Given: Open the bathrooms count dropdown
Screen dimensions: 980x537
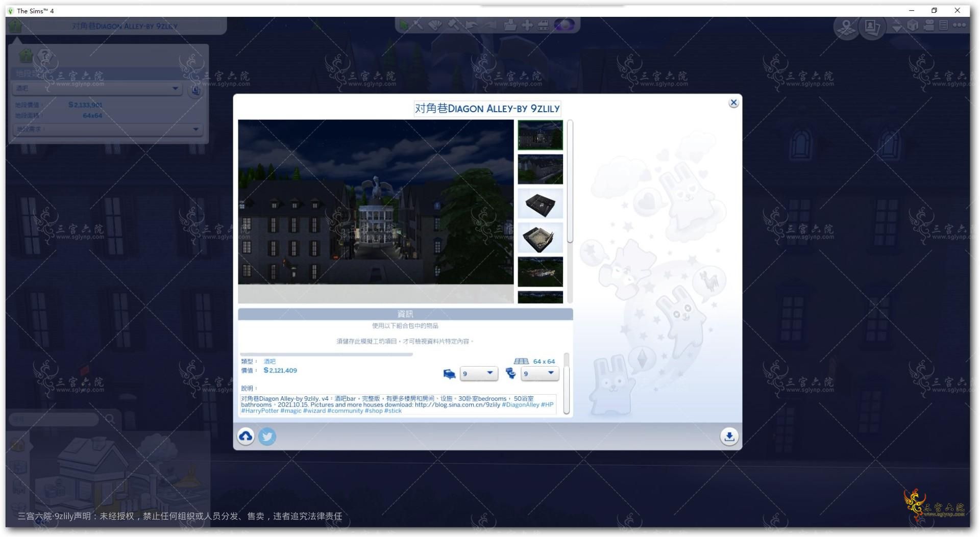Looking at the screenshot, I should click(540, 373).
